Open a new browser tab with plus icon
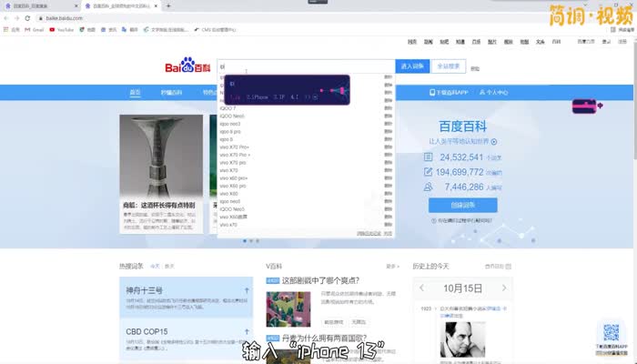This screenshot has width=637, height=364. [x=169, y=5]
